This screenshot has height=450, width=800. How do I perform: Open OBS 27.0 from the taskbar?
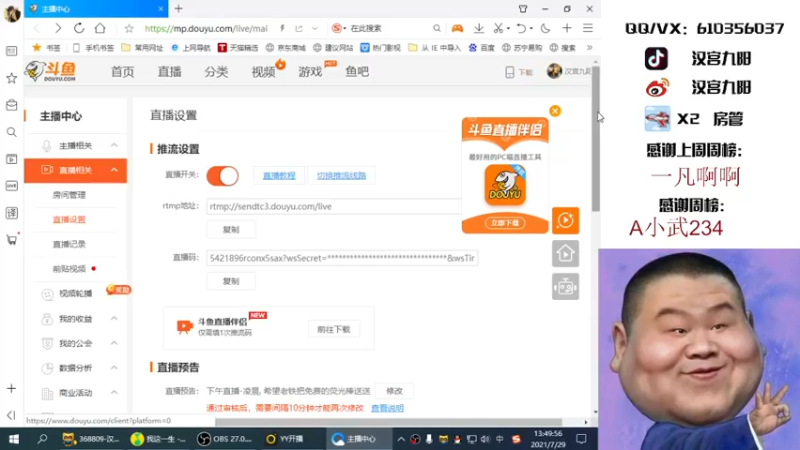pos(224,439)
